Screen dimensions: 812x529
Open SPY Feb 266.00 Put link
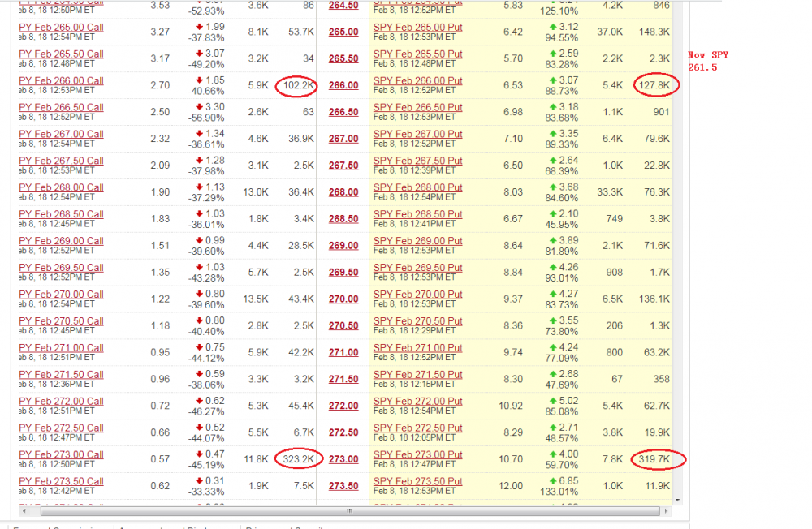click(418, 81)
